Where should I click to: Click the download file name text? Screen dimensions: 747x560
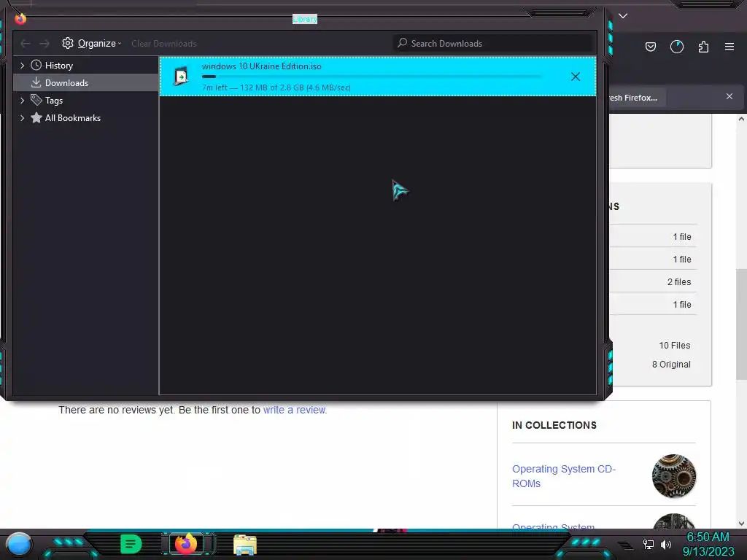[262, 66]
